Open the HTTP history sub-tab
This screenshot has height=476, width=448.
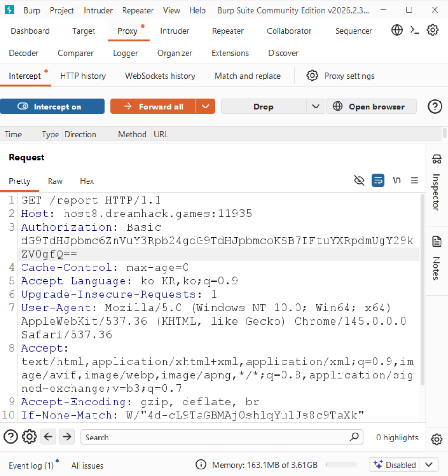pos(83,76)
